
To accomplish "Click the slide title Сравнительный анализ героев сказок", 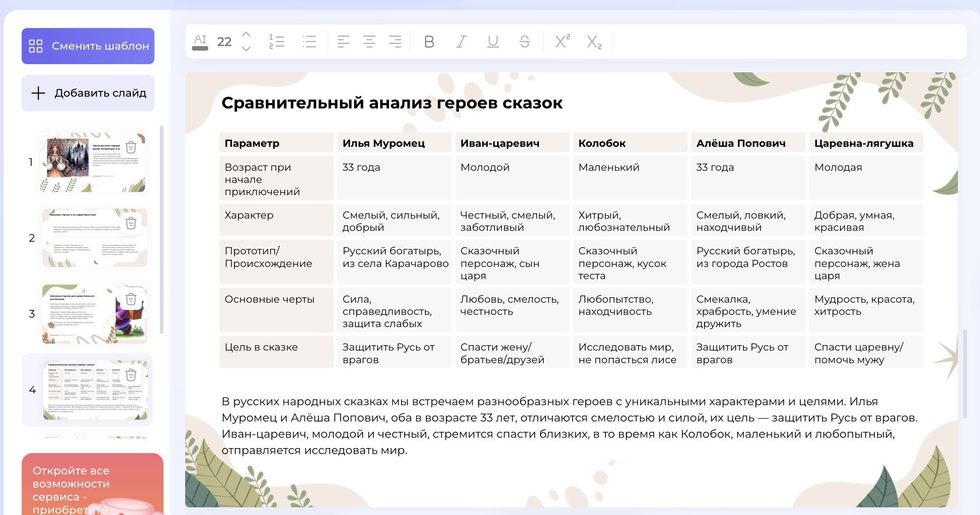I will click(392, 103).
